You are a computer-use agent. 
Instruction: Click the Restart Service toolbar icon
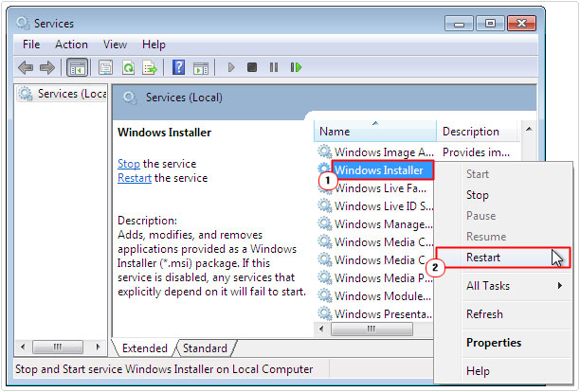tap(296, 67)
